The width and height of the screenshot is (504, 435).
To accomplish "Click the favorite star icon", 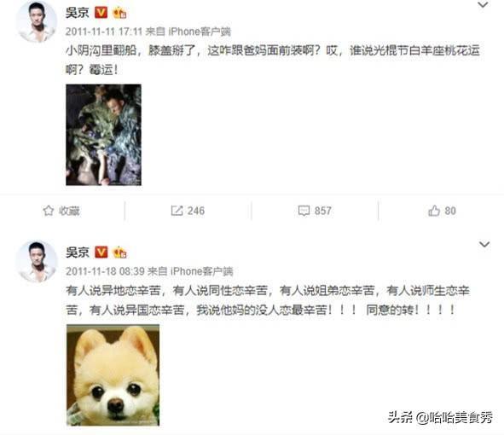I will [49, 211].
